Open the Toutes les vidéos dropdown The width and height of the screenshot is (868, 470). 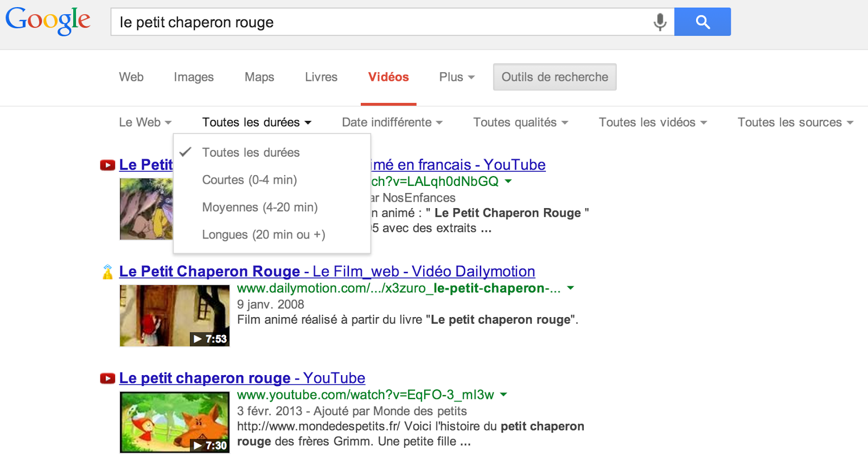pos(653,123)
